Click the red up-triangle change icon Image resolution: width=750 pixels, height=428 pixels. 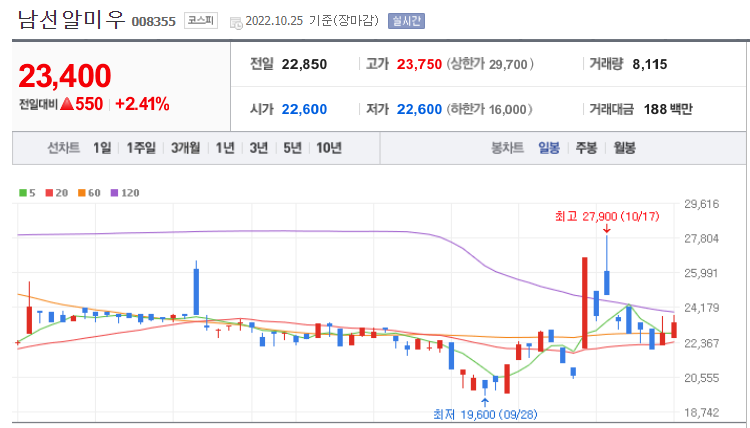(x=67, y=104)
